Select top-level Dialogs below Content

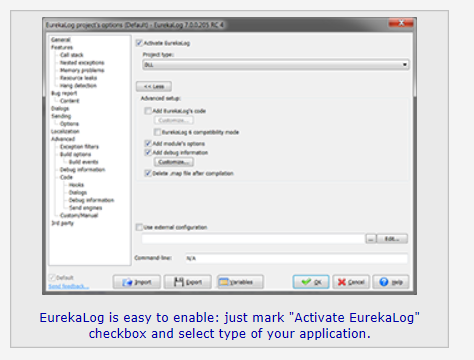(x=60, y=108)
